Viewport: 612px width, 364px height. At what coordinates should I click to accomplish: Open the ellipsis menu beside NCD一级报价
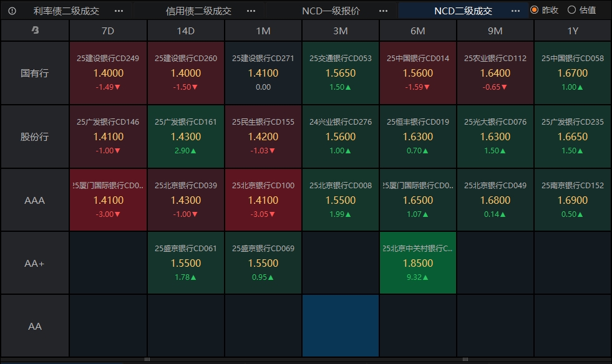(383, 11)
